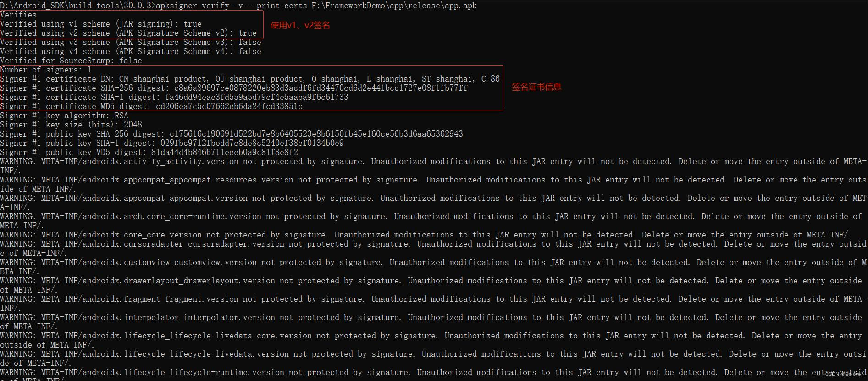Click the androidx.appcompat_appcompat-resources.version warning
This screenshot has height=381, width=868.
click(x=433, y=184)
